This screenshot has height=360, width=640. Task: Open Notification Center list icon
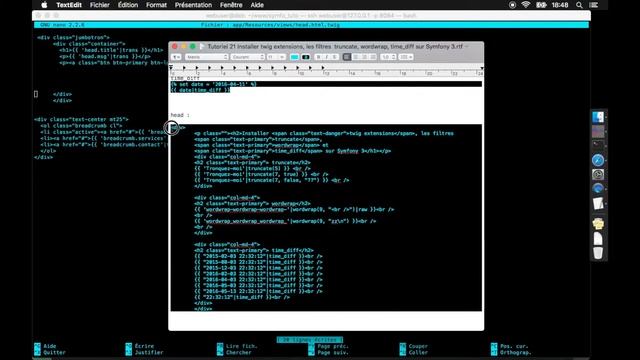click(x=594, y=5)
